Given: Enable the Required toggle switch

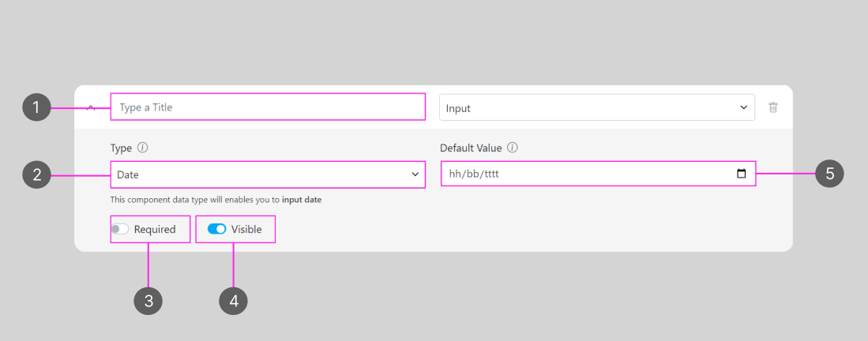Looking at the screenshot, I should click(120, 230).
